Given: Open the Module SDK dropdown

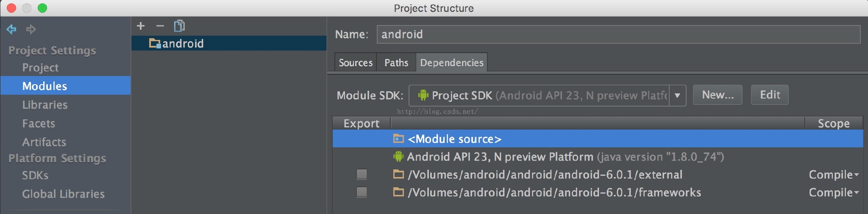Looking at the screenshot, I should tap(677, 95).
